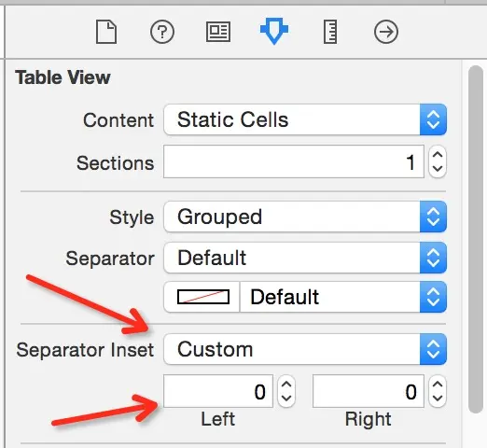
Task: Open the Connections inspector arrow icon
Action: [386, 32]
